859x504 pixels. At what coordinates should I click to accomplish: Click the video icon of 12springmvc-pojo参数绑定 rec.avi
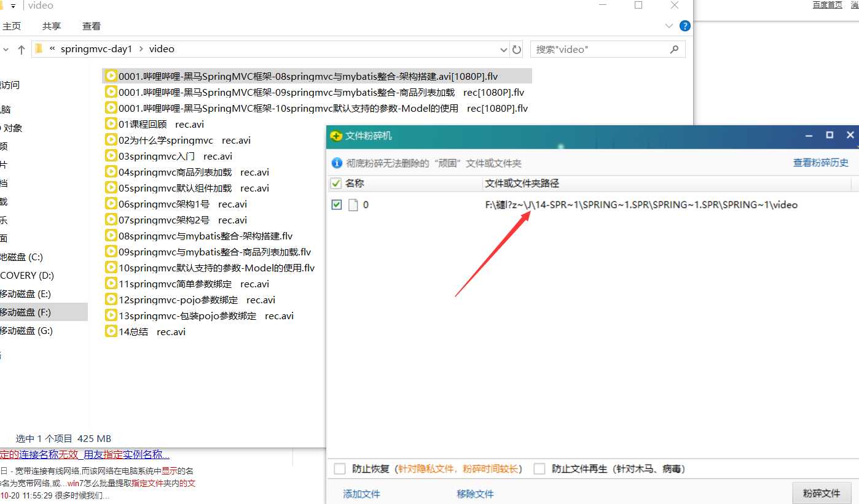111,300
